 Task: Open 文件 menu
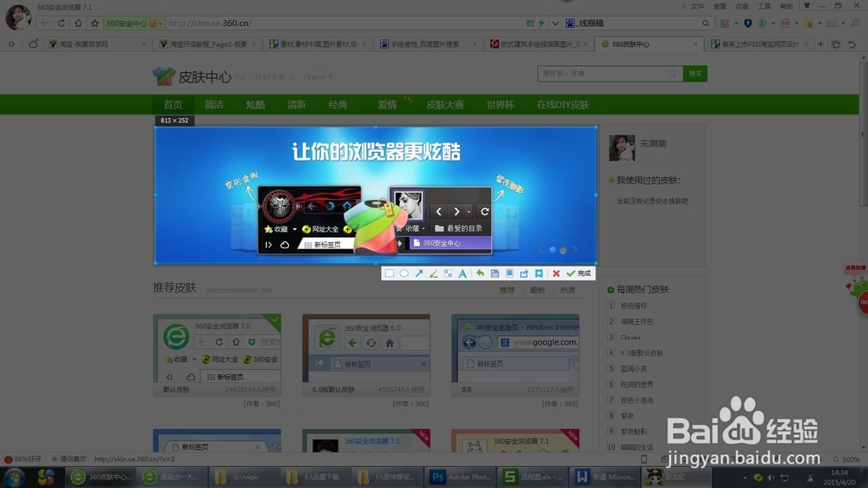pos(698,7)
